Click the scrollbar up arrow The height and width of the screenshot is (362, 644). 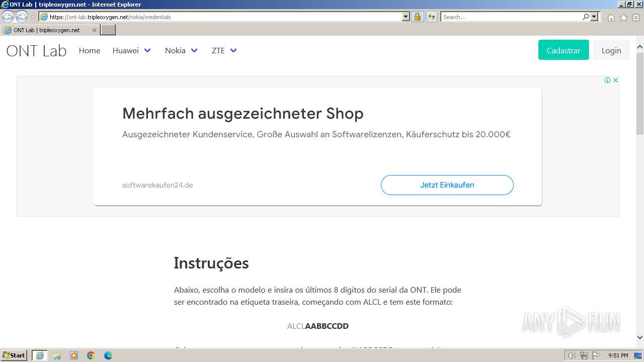coord(640,48)
